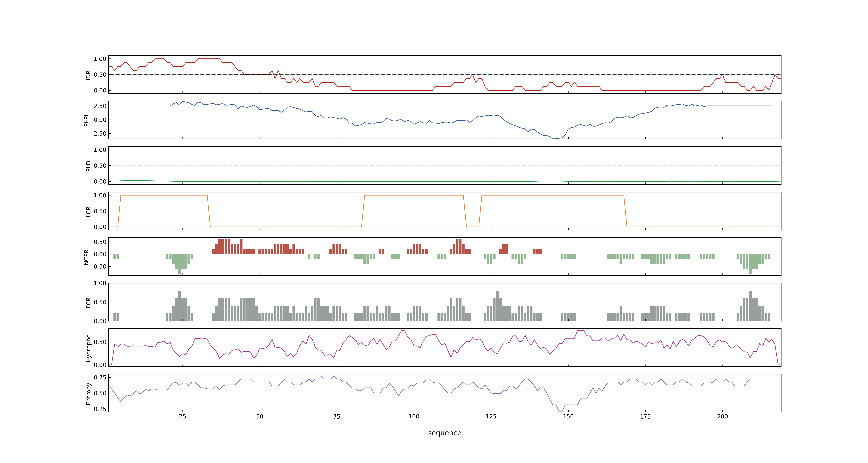The height and width of the screenshot is (463, 868).
Task: Click the -0.50 tick of the NCPR panel
Action: [99, 267]
